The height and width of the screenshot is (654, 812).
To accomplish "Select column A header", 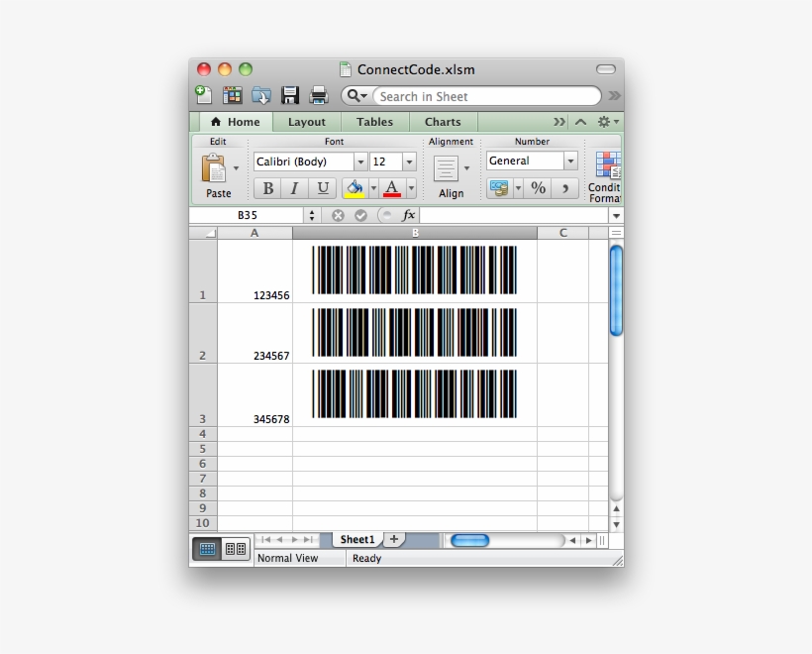I will pyautogui.click(x=254, y=233).
